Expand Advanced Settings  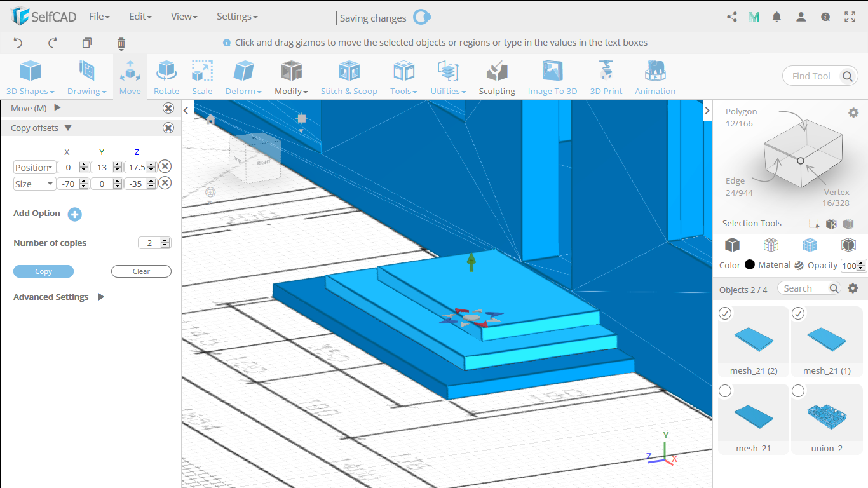tap(101, 297)
